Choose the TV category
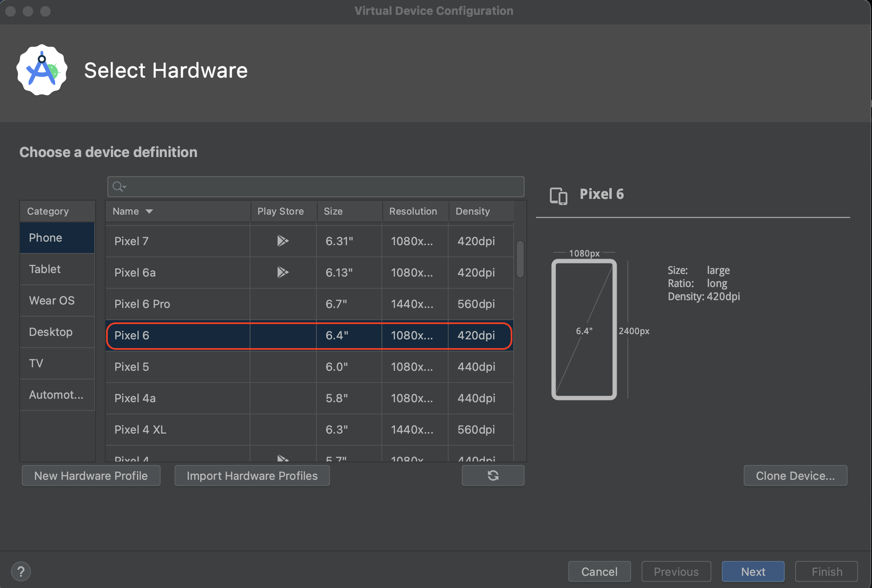 click(x=36, y=363)
